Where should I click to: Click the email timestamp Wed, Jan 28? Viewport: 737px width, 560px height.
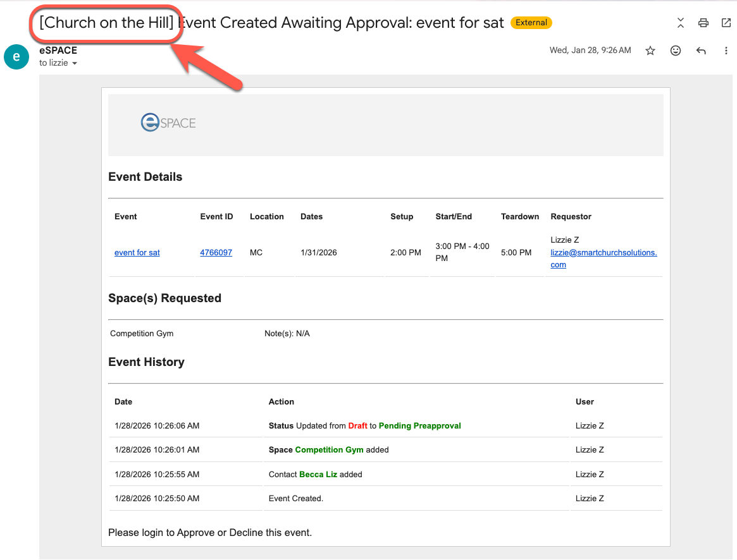coord(590,51)
